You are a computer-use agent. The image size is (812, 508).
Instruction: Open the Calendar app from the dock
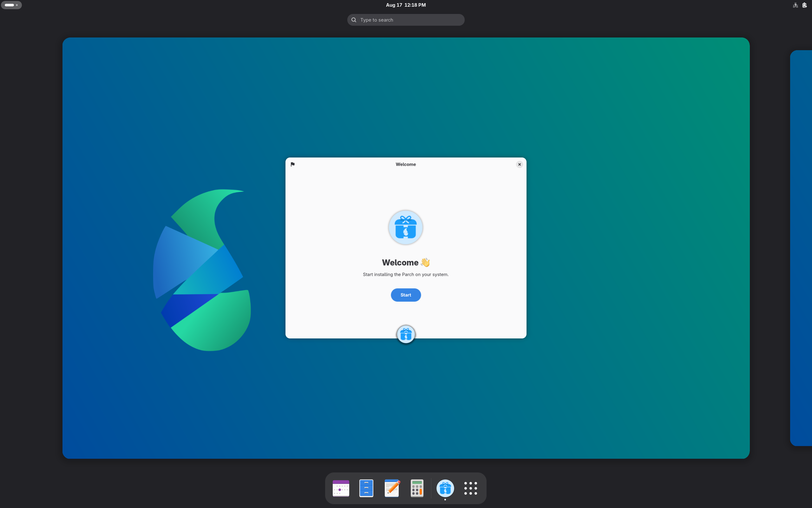341,488
